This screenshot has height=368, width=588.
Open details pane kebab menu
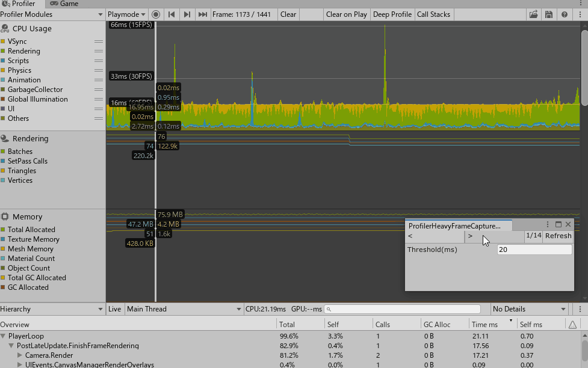pos(580,309)
